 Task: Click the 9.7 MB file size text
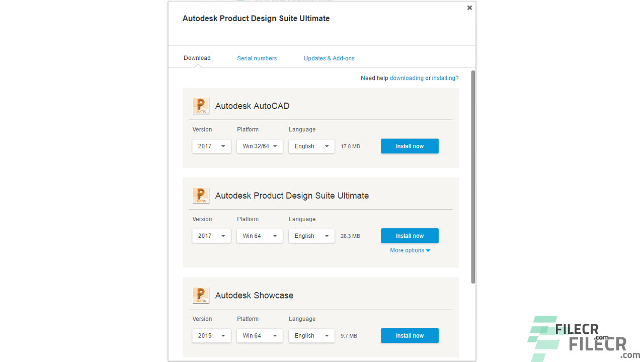click(349, 336)
